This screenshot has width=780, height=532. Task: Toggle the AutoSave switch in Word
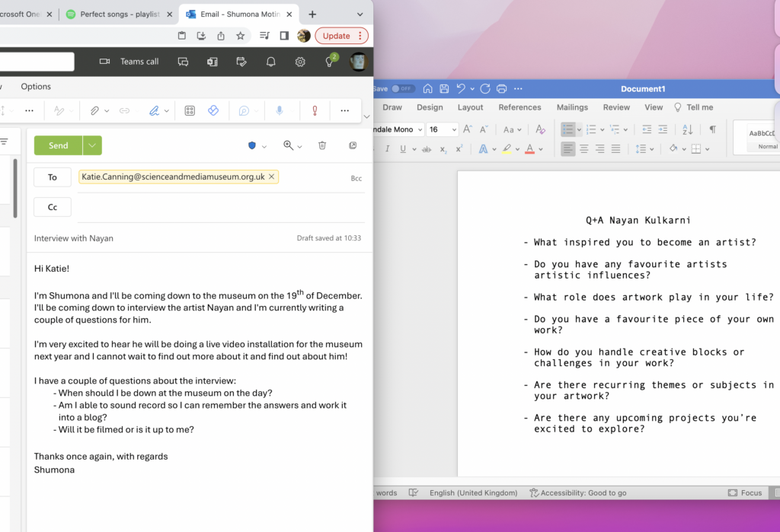403,88
